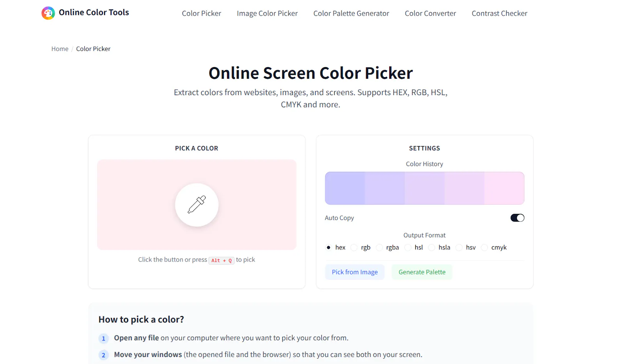Select the first periwinkle blue history swatch
624x364 pixels.
345,188
